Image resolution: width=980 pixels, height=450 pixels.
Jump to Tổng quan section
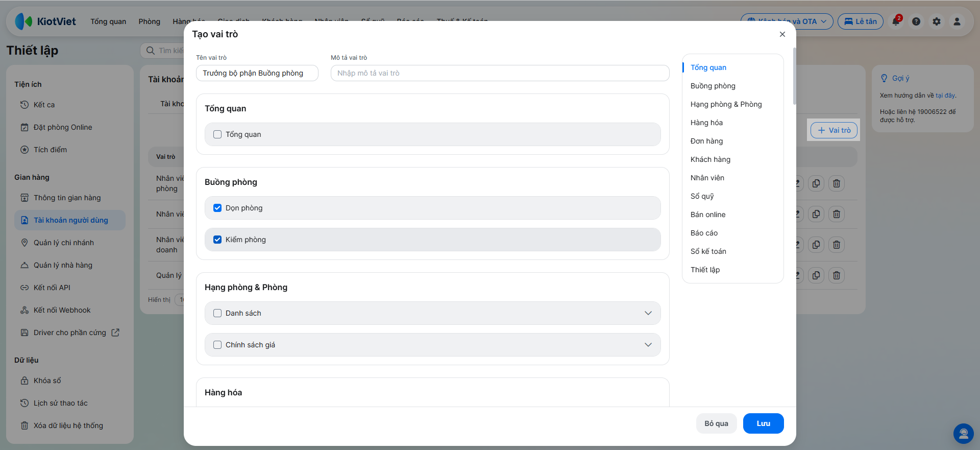click(x=708, y=67)
